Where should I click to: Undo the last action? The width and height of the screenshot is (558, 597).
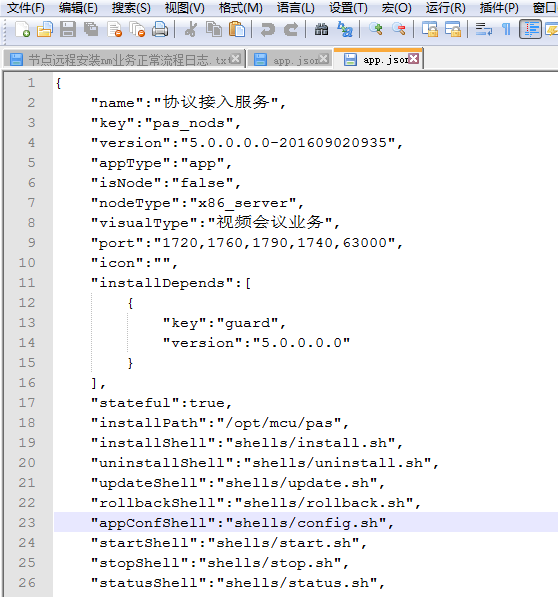pos(268,29)
